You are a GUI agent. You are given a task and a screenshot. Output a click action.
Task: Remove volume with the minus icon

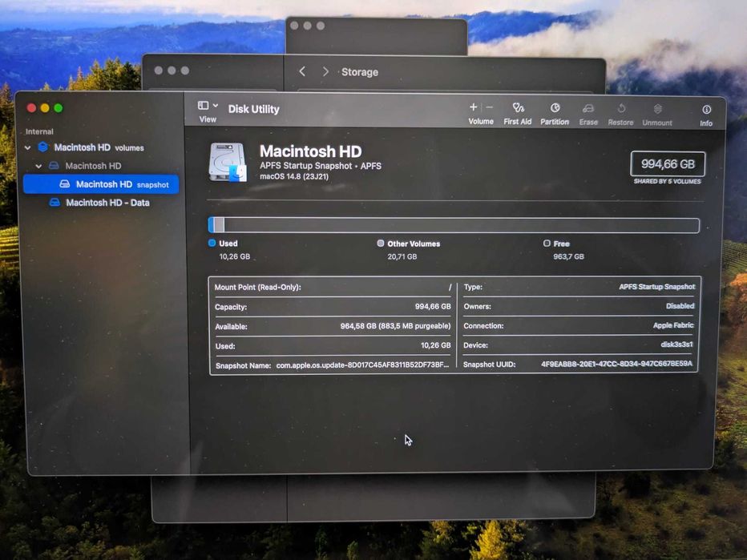coord(489,107)
